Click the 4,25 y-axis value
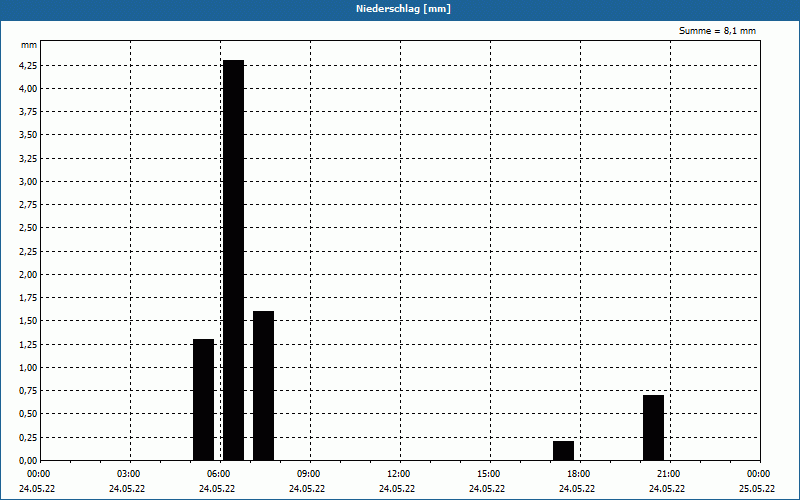800x500 pixels. 28,65
